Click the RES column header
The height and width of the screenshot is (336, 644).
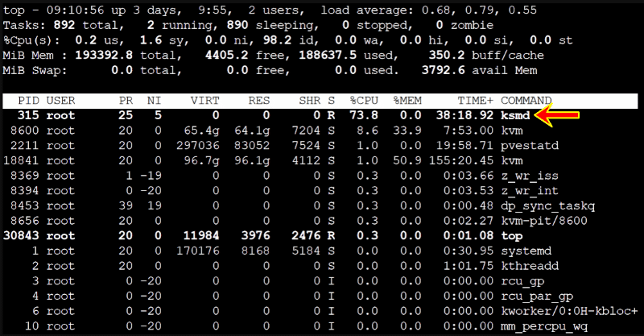point(260,101)
